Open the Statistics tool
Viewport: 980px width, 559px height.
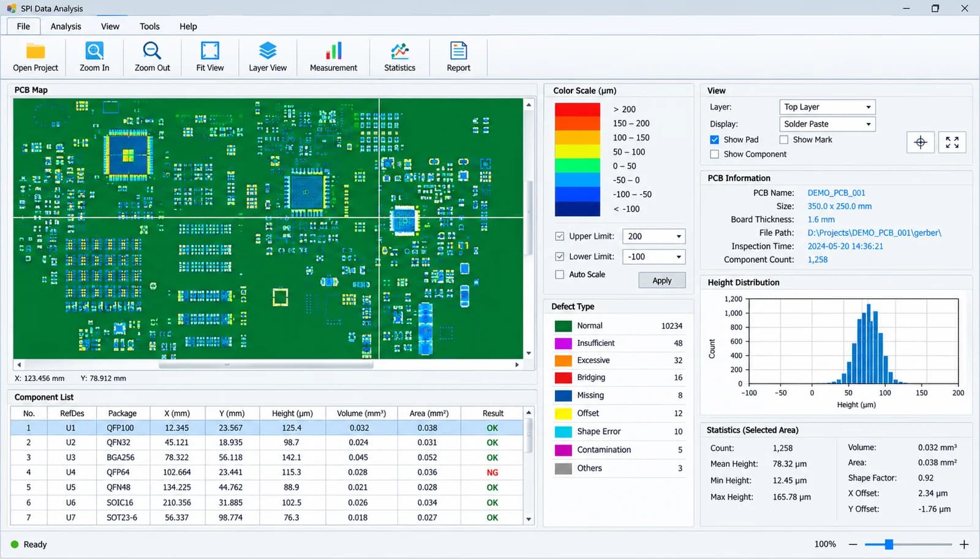point(399,57)
